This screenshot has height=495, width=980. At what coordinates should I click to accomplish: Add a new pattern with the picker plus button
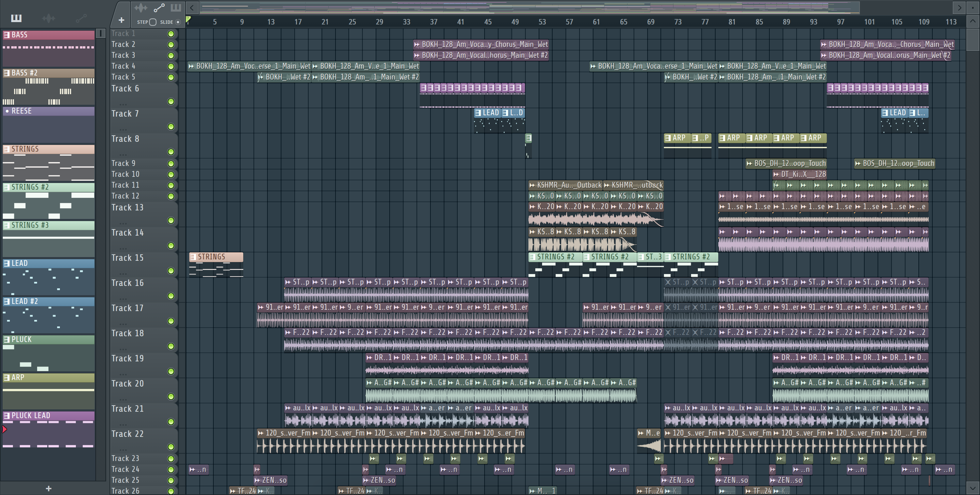[x=49, y=489]
